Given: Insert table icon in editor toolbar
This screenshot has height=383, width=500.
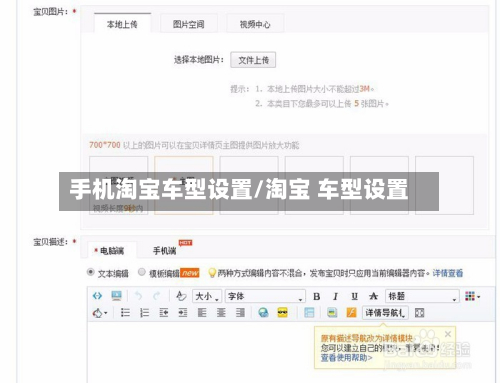Looking at the screenshot, I should pos(309,313).
